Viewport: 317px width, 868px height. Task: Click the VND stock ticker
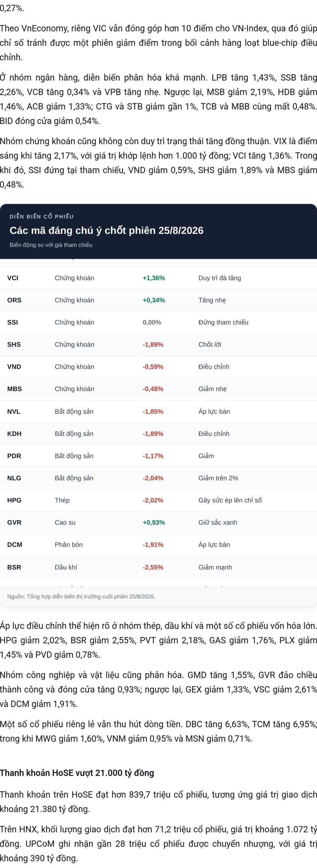[14, 367]
